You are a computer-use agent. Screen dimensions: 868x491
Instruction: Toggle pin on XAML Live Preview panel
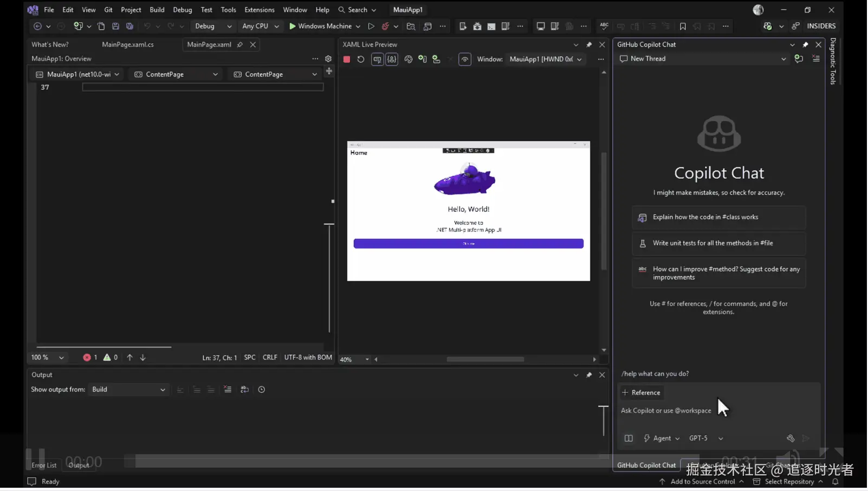(589, 44)
